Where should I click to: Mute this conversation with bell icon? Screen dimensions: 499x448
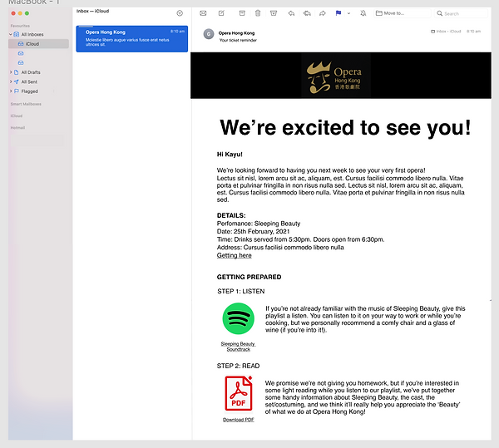(x=363, y=13)
